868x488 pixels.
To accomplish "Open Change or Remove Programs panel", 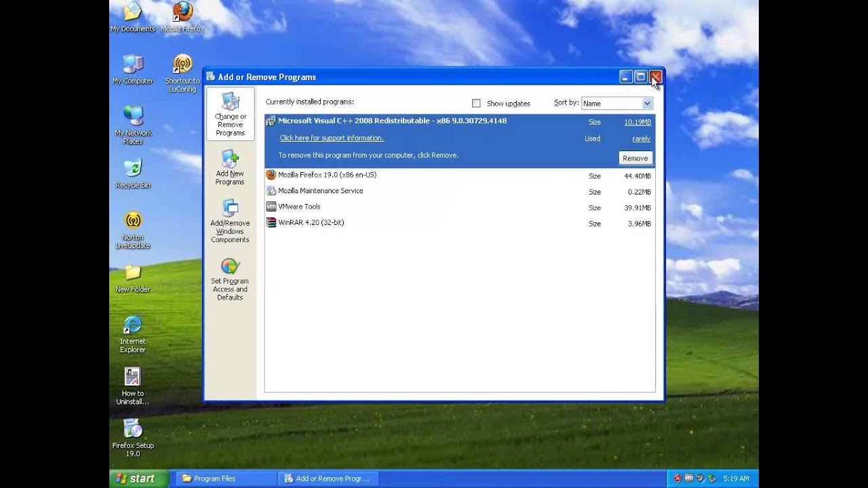I will point(231,114).
